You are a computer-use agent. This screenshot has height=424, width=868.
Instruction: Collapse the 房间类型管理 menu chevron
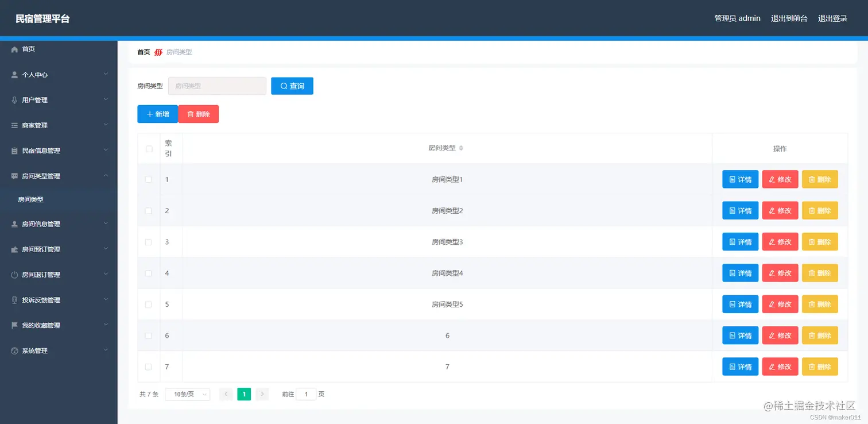(x=106, y=175)
